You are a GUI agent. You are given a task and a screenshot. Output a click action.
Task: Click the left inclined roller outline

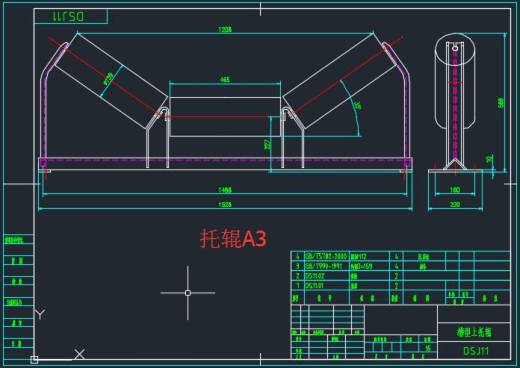pos(111,81)
